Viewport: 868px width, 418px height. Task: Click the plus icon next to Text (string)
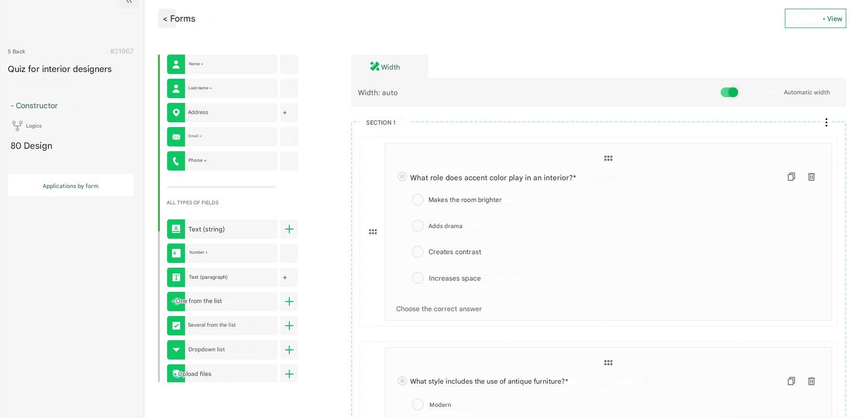pos(289,229)
